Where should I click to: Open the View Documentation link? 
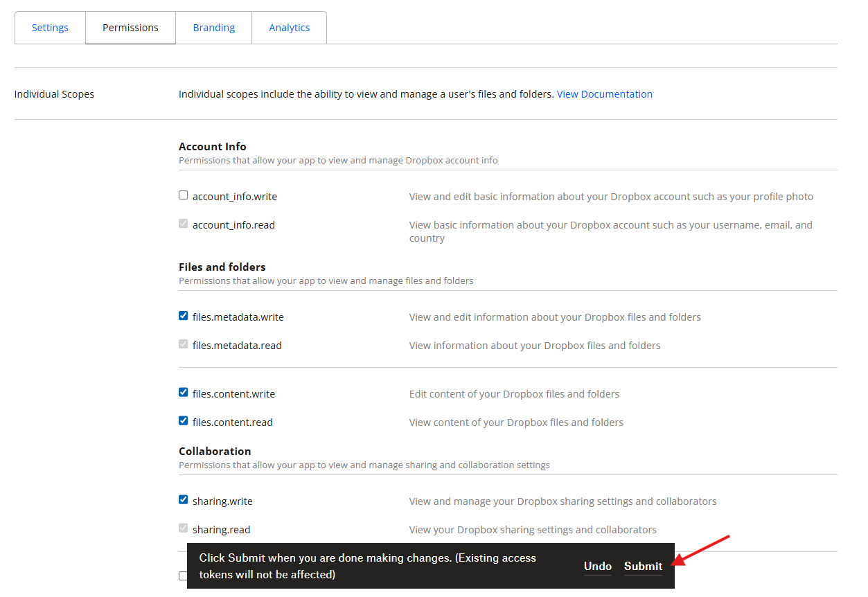click(x=604, y=94)
